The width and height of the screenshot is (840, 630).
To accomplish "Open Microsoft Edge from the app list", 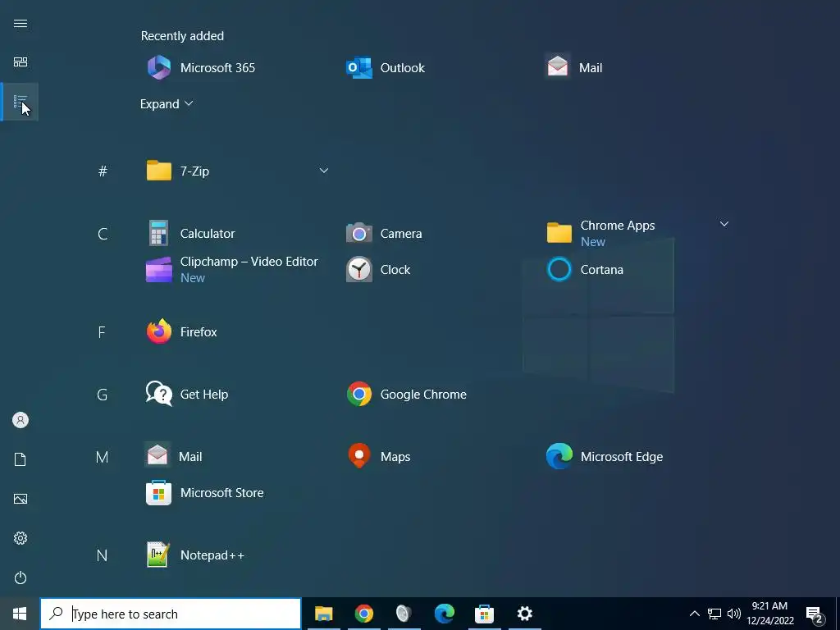I will pyautogui.click(x=605, y=456).
